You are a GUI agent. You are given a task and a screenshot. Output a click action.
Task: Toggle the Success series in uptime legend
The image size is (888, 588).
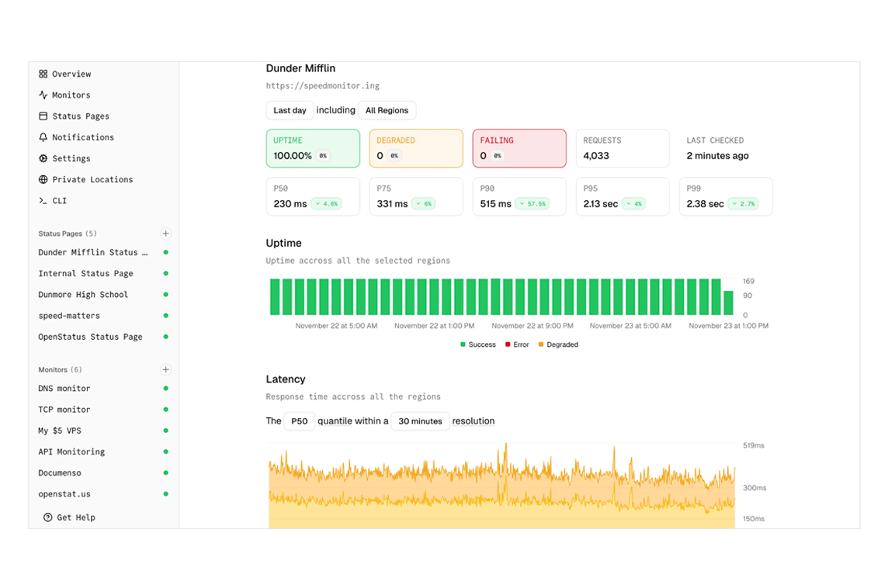478,344
